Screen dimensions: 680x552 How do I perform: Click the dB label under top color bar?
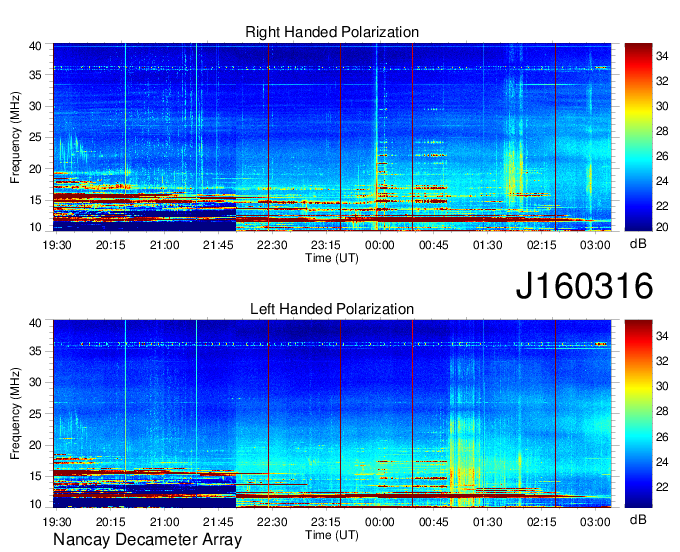tap(638, 244)
